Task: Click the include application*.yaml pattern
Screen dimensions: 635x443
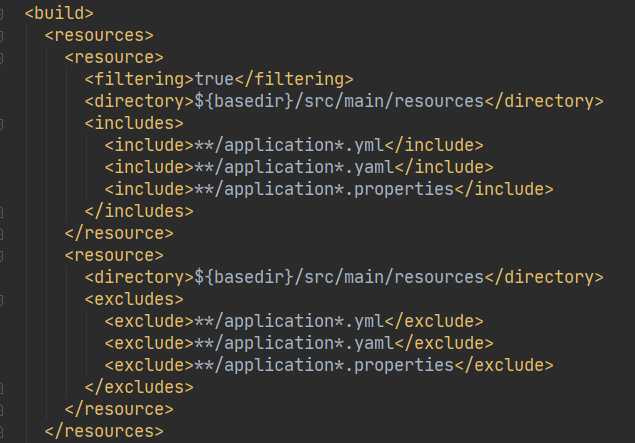Action: (x=294, y=167)
